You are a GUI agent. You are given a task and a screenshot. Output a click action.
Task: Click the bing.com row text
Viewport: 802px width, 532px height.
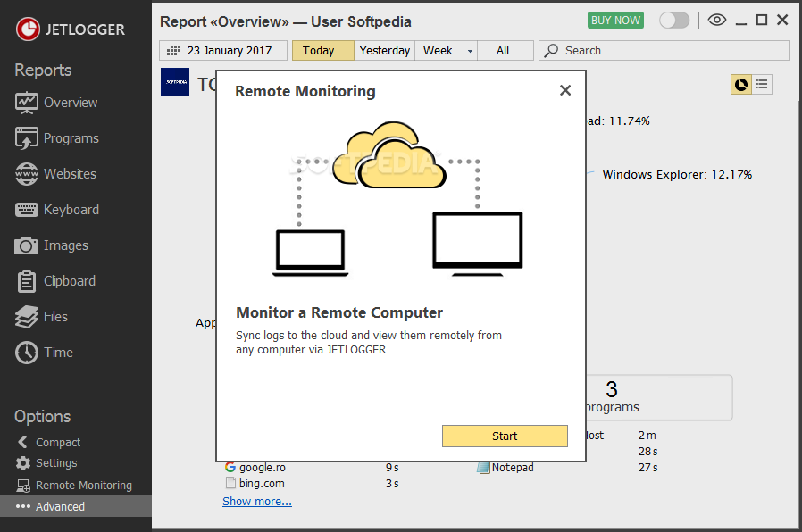coord(262,484)
